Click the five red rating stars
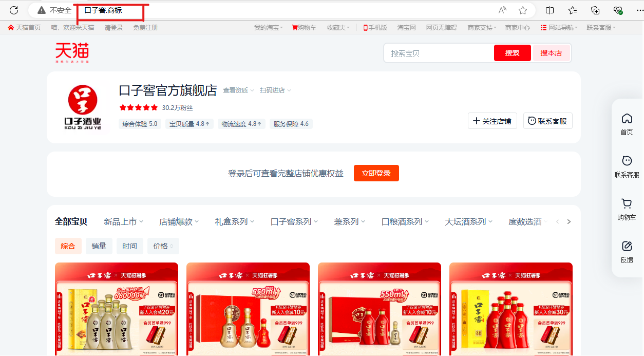 [x=139, y=108]
